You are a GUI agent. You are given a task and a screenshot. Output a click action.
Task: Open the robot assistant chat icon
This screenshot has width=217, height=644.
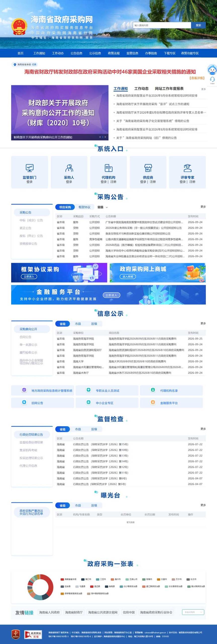pyautogui.click(x=212, y=70)
